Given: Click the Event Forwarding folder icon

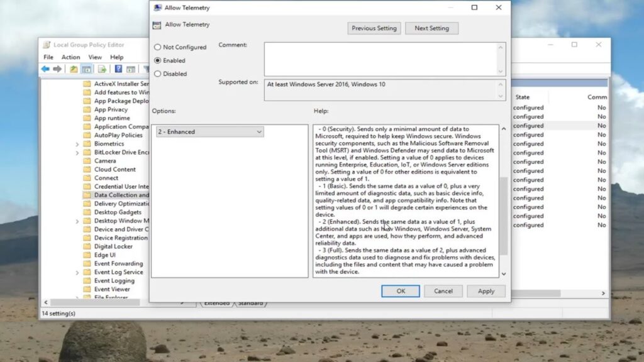Looking at the screenshot, I should tap(87, 263).
